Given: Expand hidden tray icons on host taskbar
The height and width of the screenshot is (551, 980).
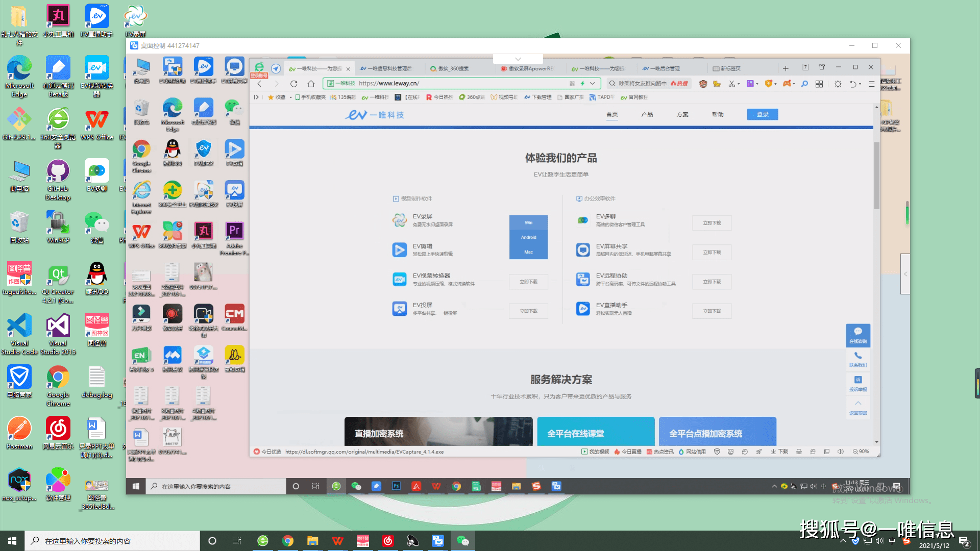Looking at the screenshot, I should click(x=843, y=541).
